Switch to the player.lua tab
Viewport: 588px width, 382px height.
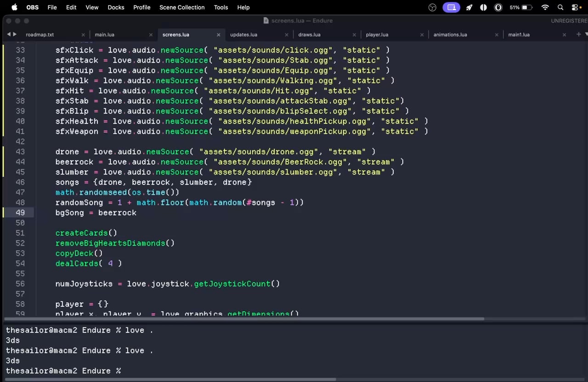coord(377,35)
